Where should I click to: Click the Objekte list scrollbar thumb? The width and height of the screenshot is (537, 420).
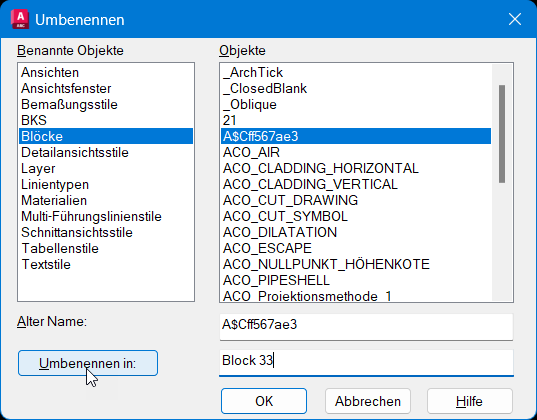(x=502, y=134)
